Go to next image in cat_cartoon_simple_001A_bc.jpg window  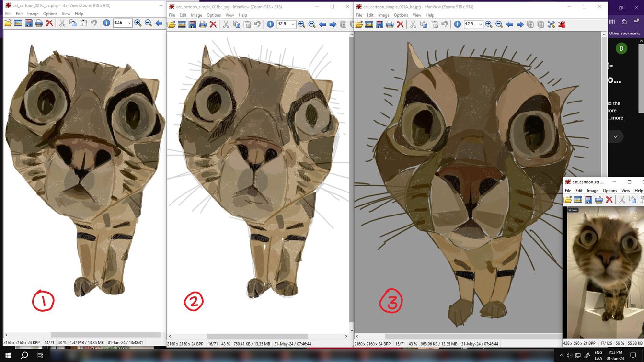coord(520,24)
